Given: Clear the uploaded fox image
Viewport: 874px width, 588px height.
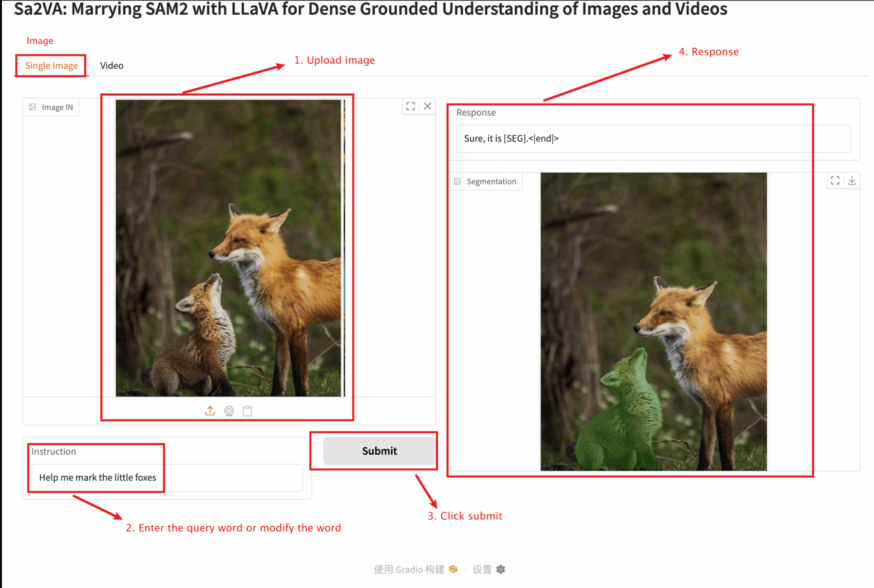Looking at the screenshot, I should tap(427, 106).
